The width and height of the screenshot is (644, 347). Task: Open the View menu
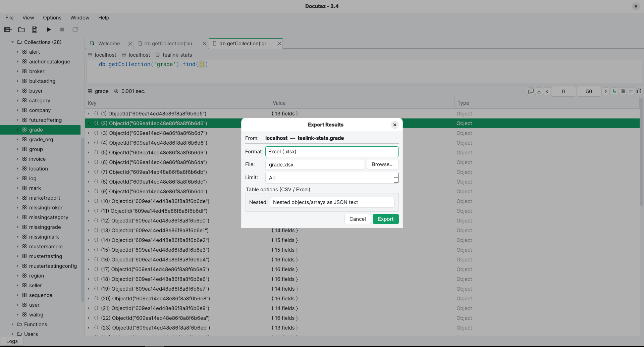pyautogui.click(x=28, y=18)
